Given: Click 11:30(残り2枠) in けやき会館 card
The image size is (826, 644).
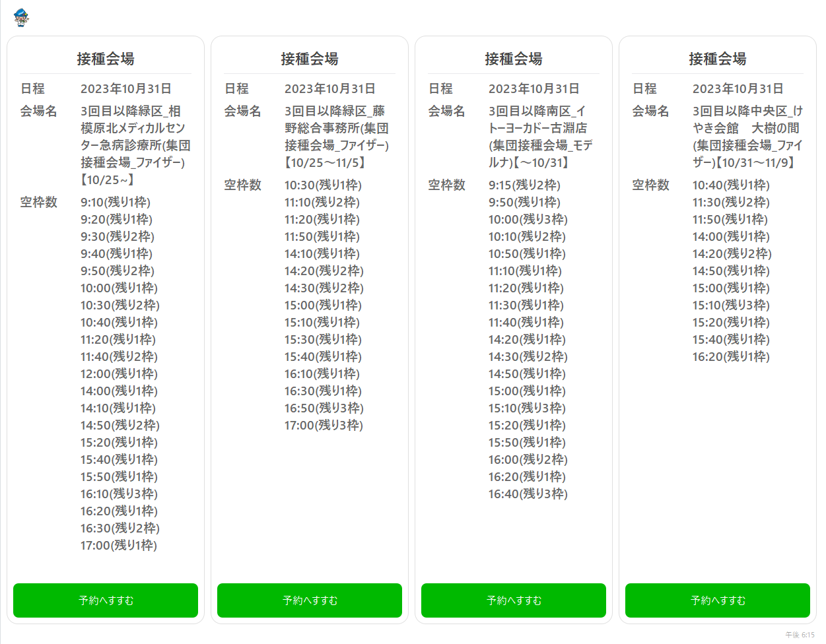Looking at the screenshot, I should [731, 203].
